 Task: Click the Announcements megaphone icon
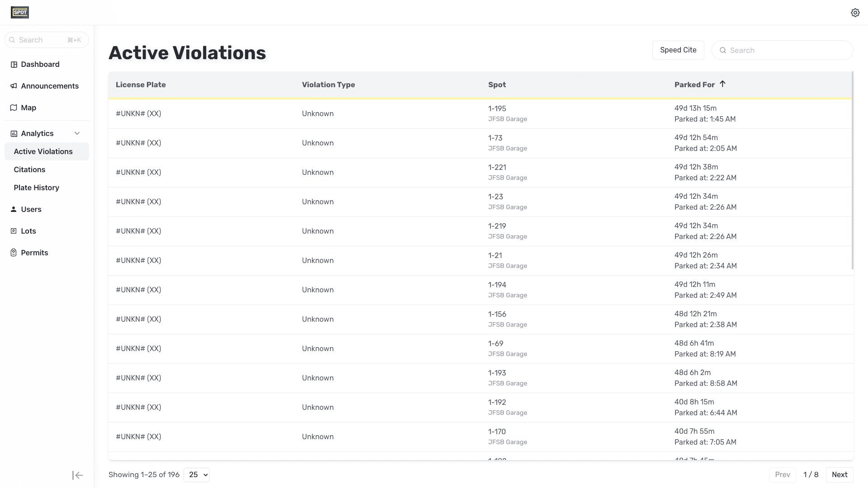14,86
